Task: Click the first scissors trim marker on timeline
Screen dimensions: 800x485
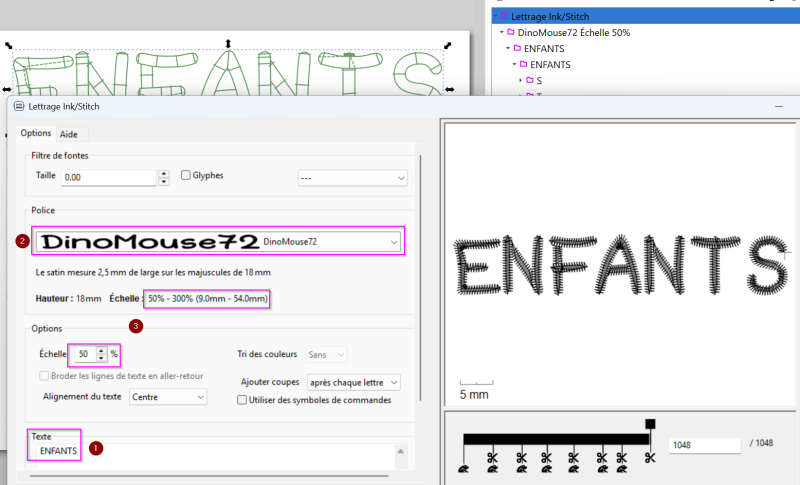Action: click(x=492, y=457)
